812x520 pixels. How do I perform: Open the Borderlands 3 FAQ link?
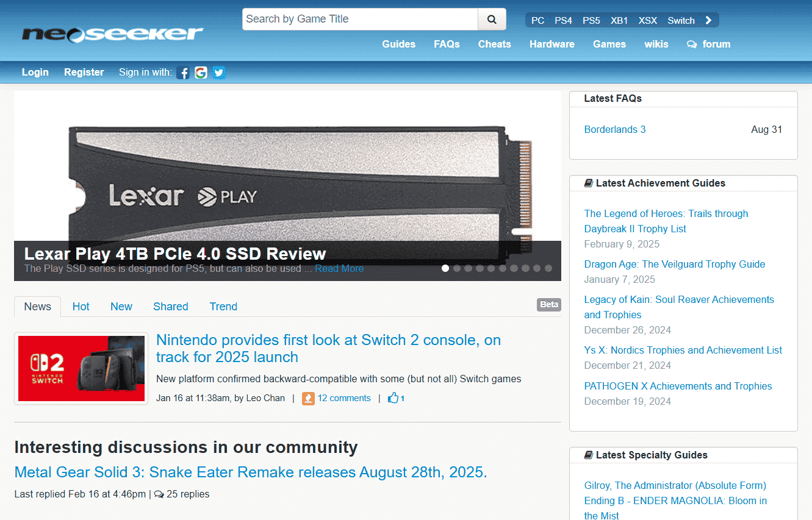click(x=614, y=129)
